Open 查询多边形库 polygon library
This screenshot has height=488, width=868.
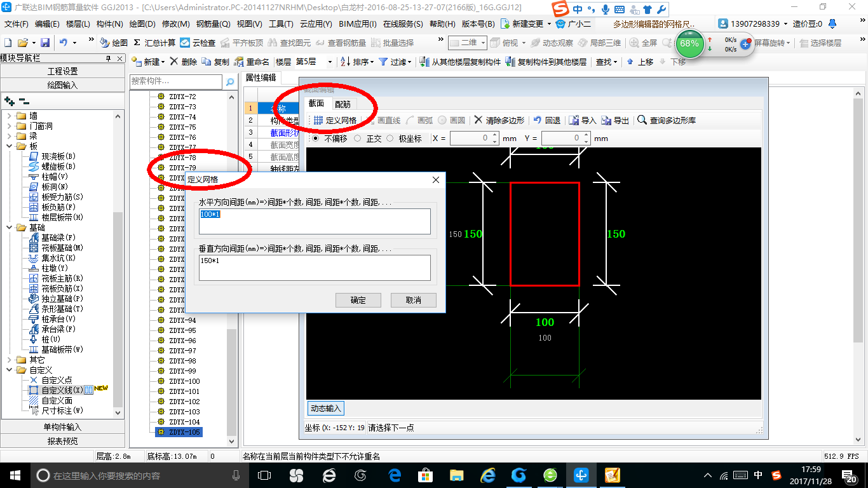click(667, 120)
